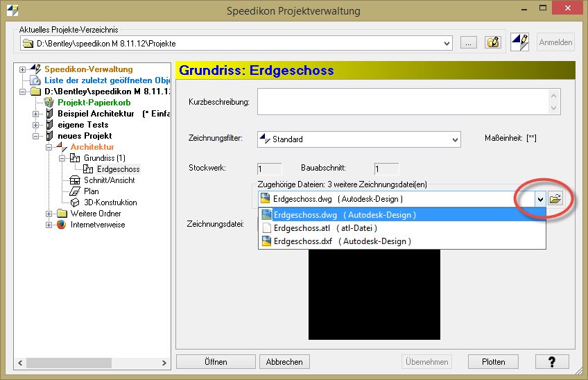Click the Übernehmen button
The height and width of the screenshot is (380, 588).
tap(426, 361)
